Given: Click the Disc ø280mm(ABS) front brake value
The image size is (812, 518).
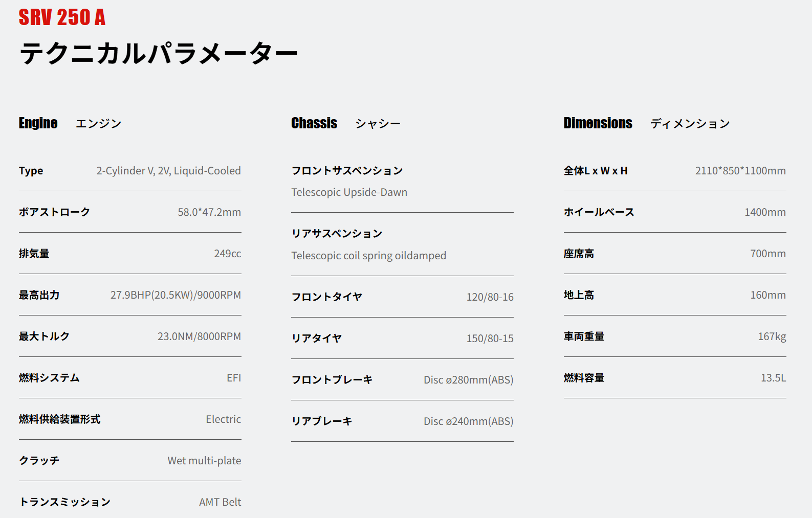Looking at the screenshot, I should [x=468, y=380].
